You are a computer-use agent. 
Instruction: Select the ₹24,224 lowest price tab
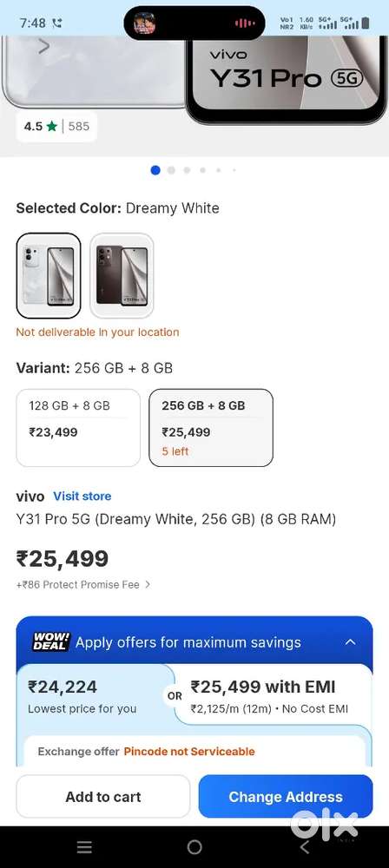coord(91,696)
